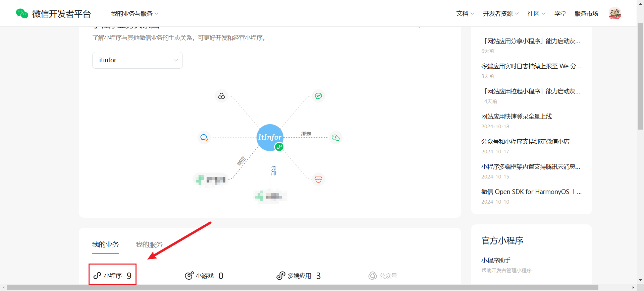Click the green checkmark chat bubble node
Viewport: 644px width, 291px height.
click(x=318, y=96)
